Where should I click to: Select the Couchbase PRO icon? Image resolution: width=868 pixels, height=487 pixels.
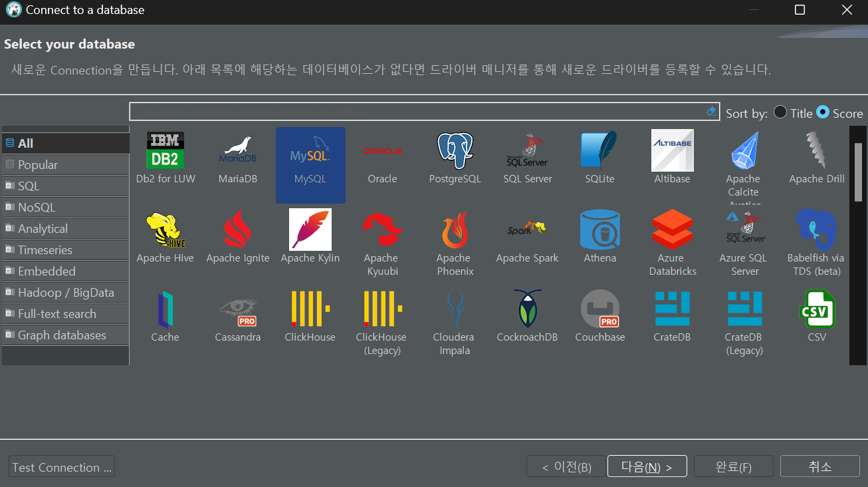600,309
